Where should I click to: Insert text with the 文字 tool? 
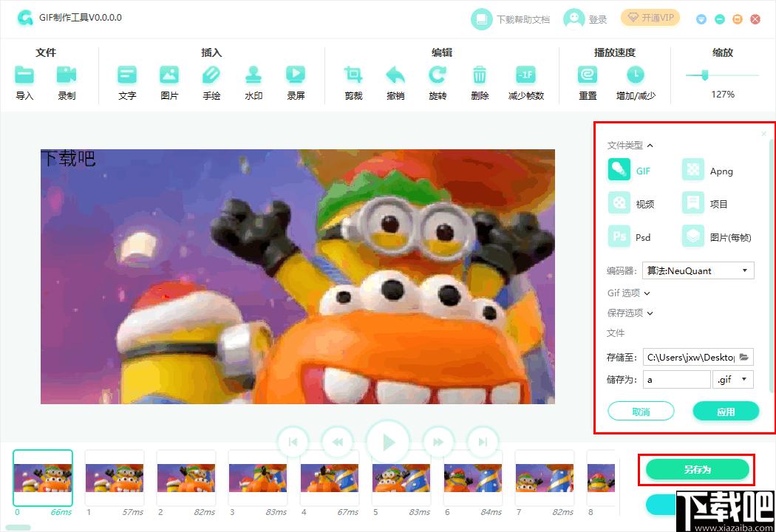click(x=127, y=75)
